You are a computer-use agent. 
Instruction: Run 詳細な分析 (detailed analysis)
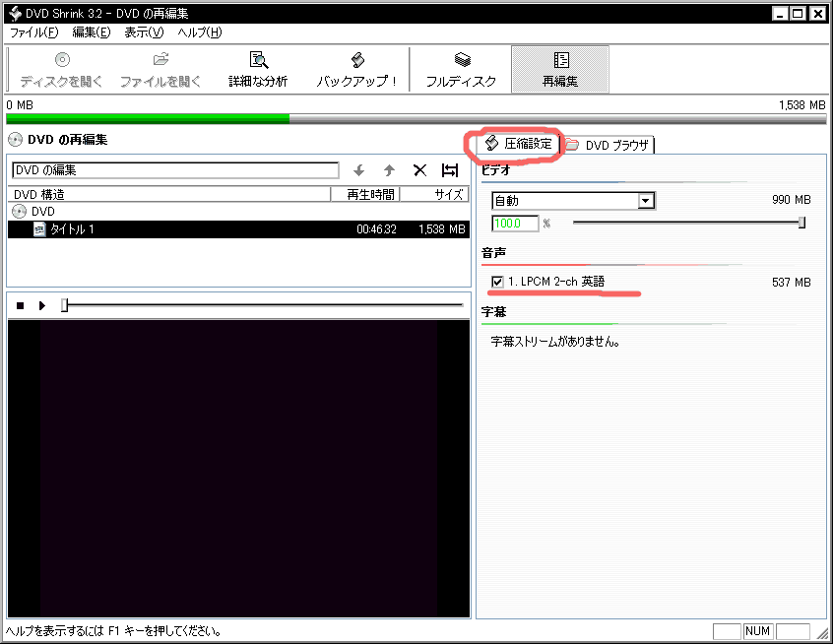(258, 70)
